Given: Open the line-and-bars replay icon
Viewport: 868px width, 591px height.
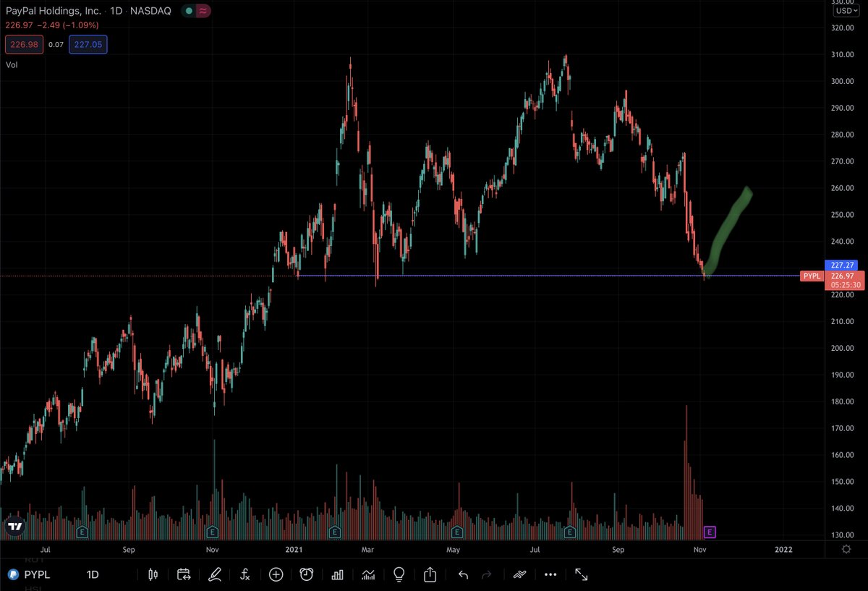Looking at the screenshot, I should pos(368,575).
